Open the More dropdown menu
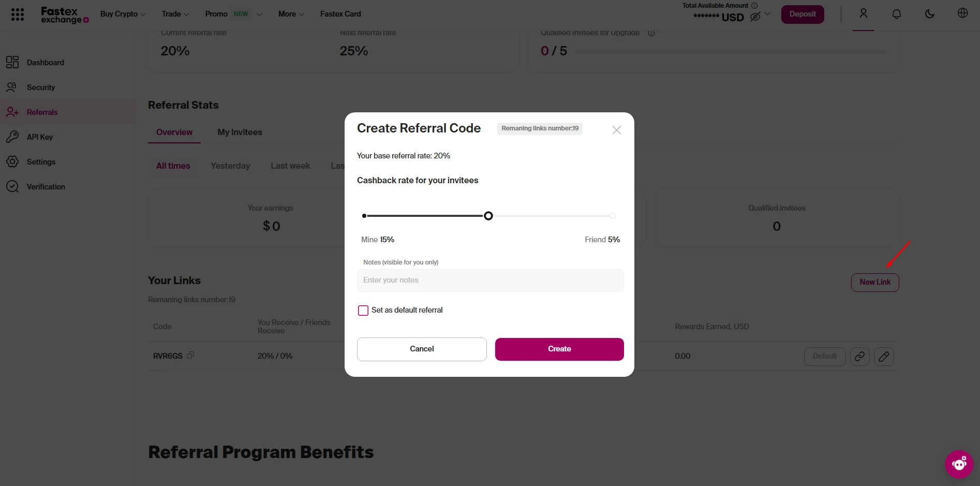Screen dimensions: 980x486 pyautogui.click(x=291, y=14)
